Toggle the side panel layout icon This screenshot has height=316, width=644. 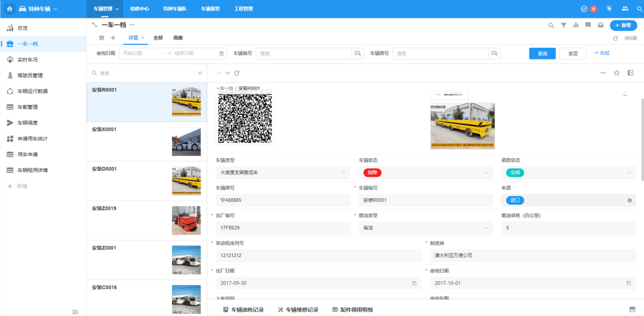point(630,73)
